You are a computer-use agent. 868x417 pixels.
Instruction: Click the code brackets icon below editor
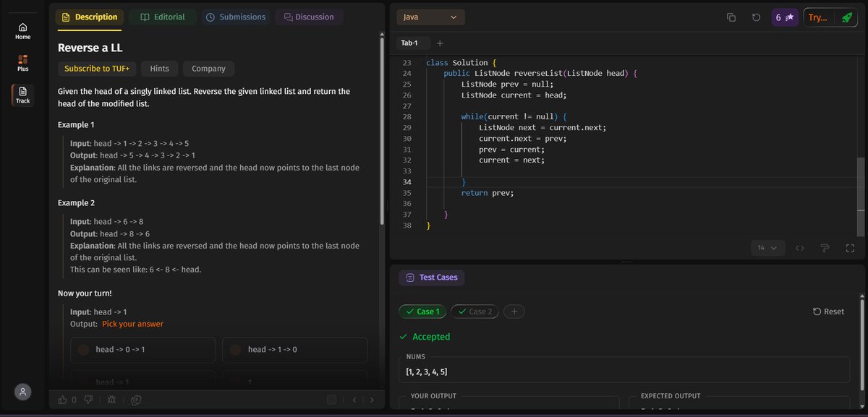coord(800,248)
